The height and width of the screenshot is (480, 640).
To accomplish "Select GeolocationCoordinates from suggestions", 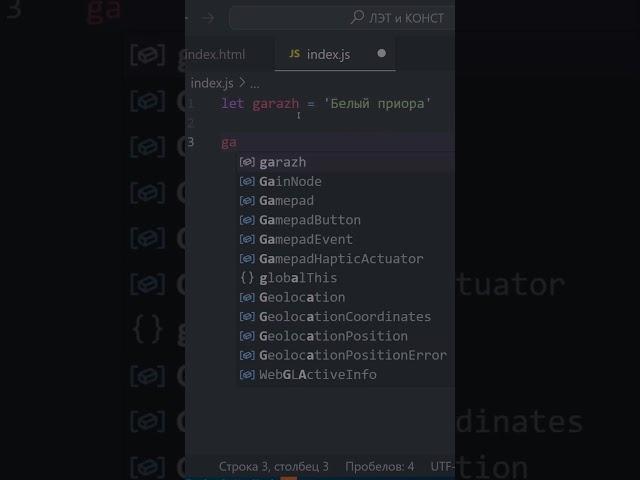I will pyautogui.click(x=344, y=317).
